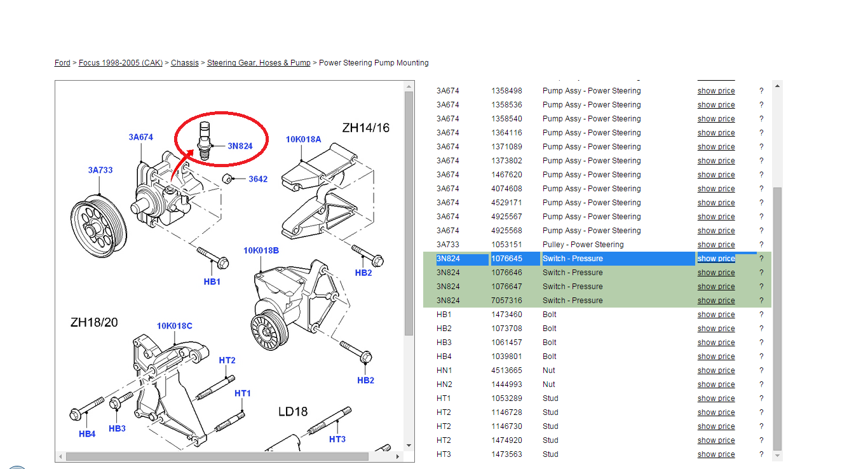Show price for pressure switch 7057316
868x469 pixels.
[715, 301]
